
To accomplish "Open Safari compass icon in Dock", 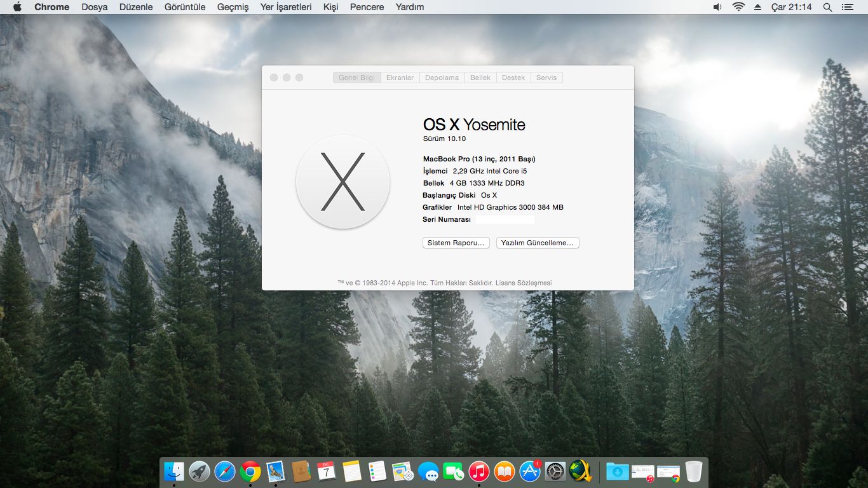I will (x=225, y=471).
